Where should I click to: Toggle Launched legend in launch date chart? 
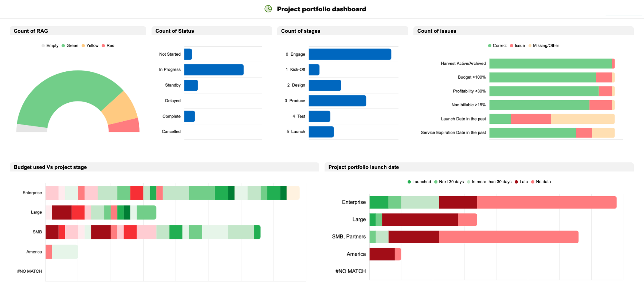pos(419,182)
